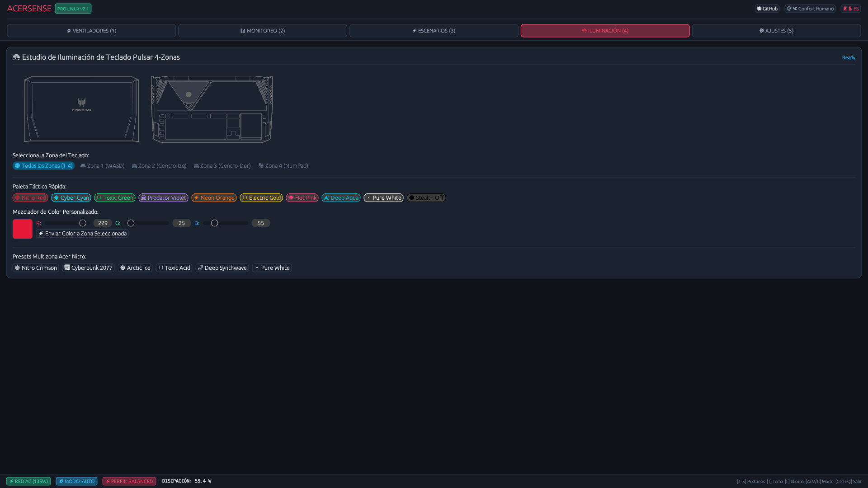Viewport: 868px width, 488px height.
Task: Open the Escenarios (3) tab
Action: (434, 31)
